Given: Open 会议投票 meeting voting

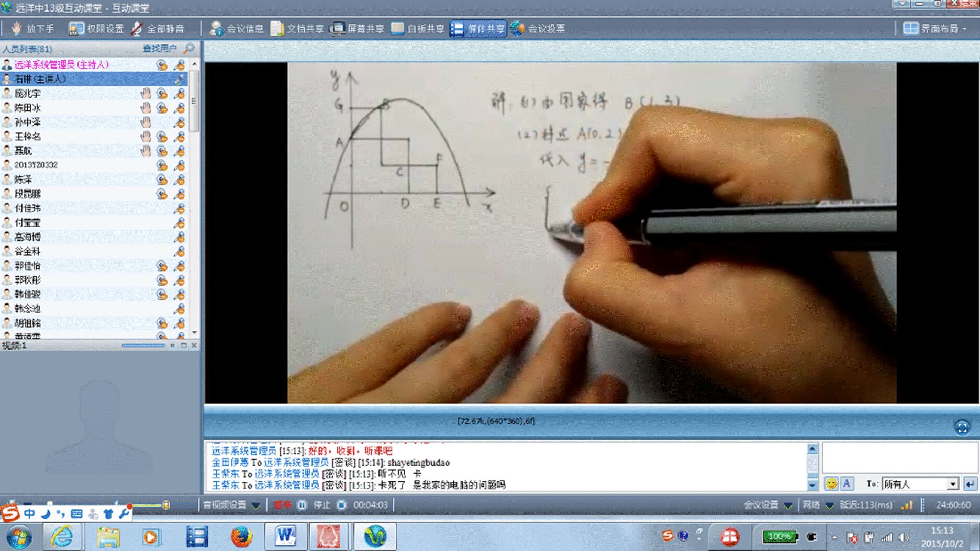Looking at the screenshot, I should [x=538, y=29].
